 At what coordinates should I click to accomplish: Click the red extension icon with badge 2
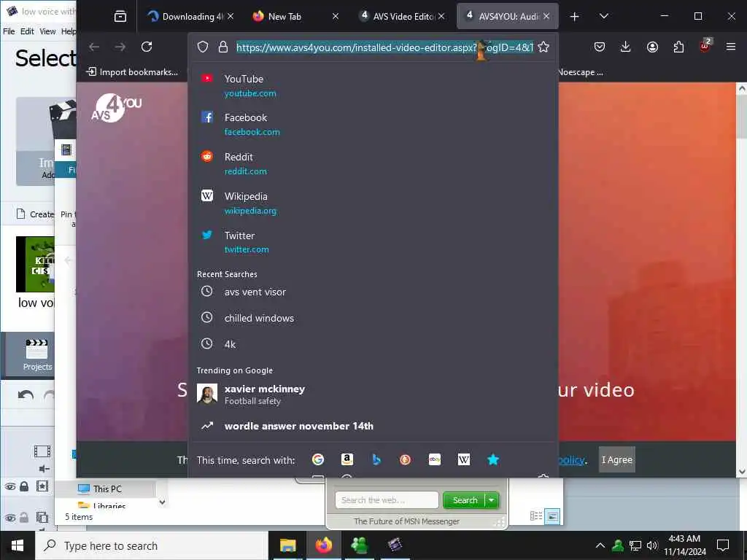pos(705,46)
